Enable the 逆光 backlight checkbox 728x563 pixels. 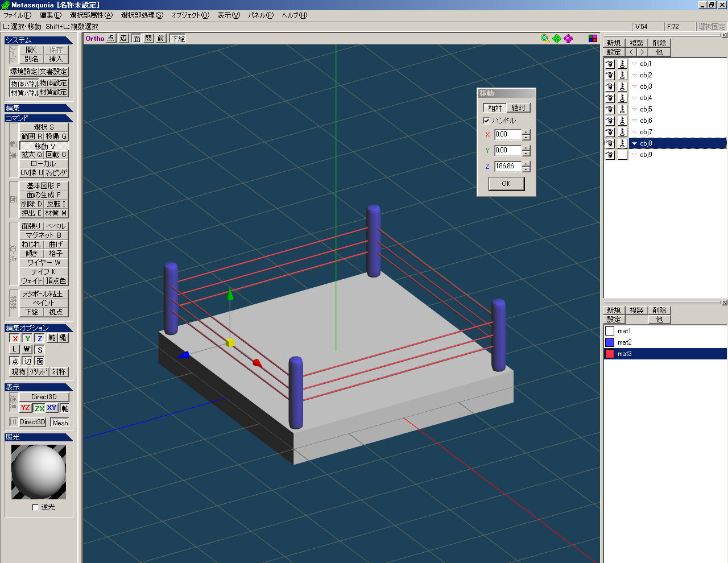(36, 507)
